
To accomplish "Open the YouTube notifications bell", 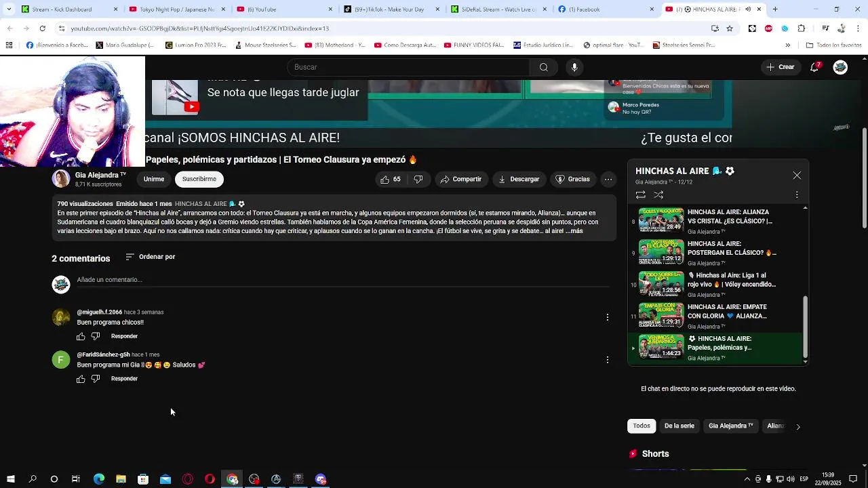I will point(815,67).
